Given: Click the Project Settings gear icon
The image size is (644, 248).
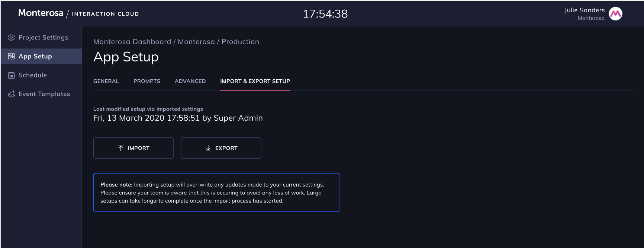Looking at the screenshot, I should point(12,38).
